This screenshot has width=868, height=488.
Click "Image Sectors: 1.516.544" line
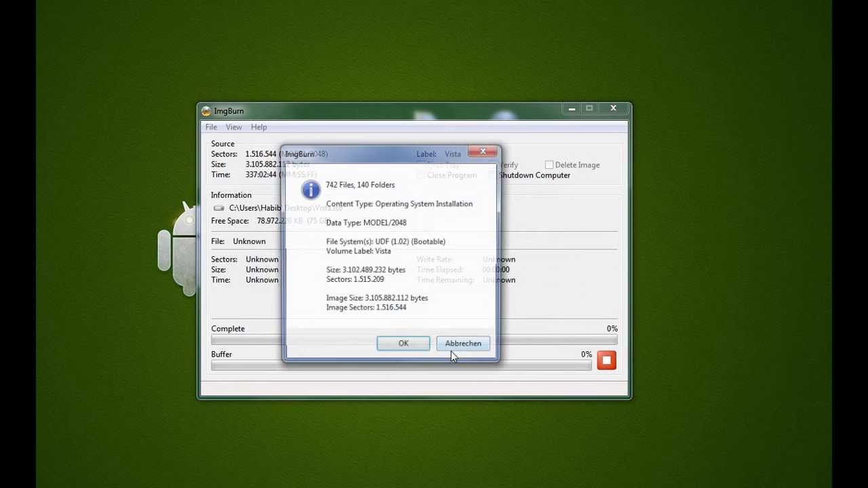(x=366, y=308)
